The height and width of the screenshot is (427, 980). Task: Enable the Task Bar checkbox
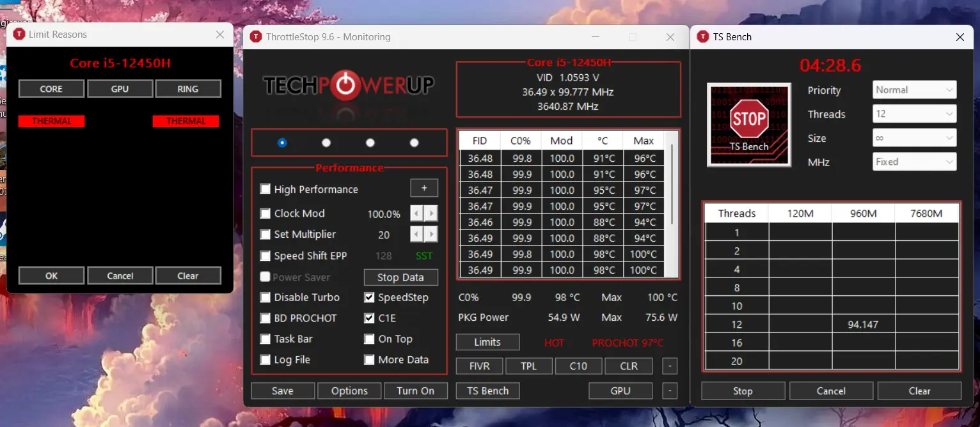[x=265, y=339]
